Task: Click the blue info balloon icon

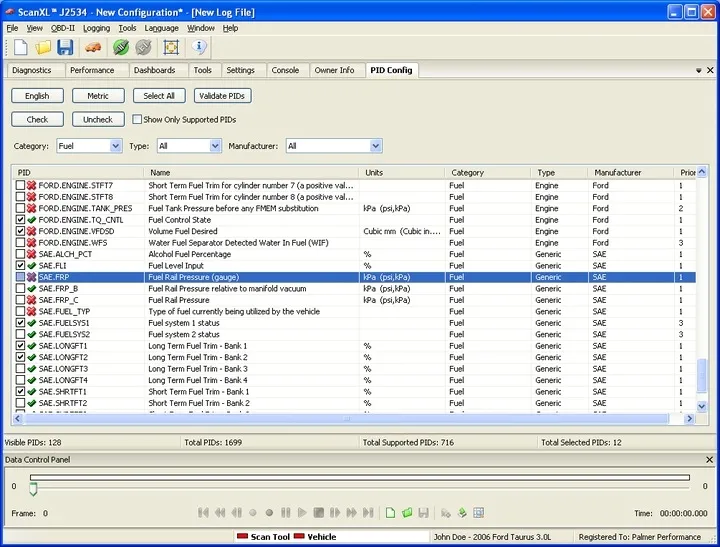Action: [x=199, y=47]
